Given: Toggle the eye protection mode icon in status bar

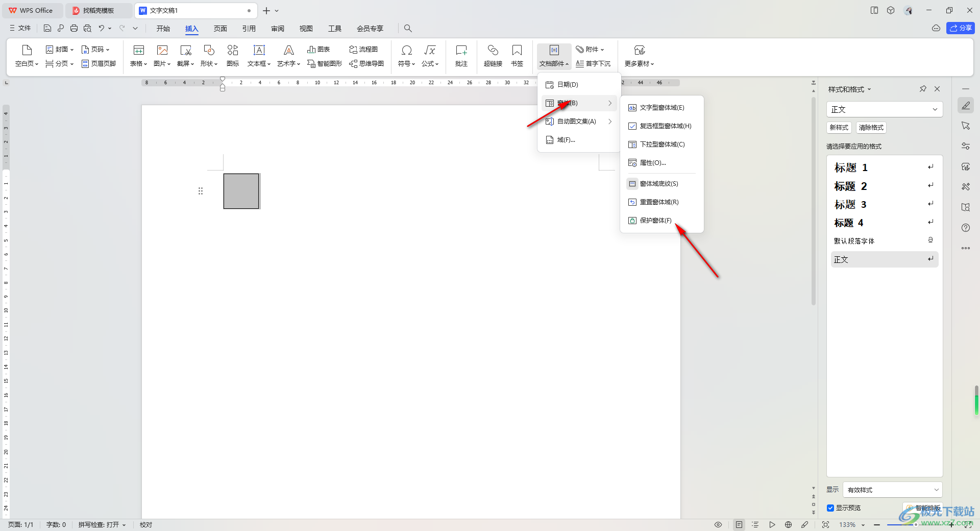Looking at the screenshot, I should coord(718,524).
